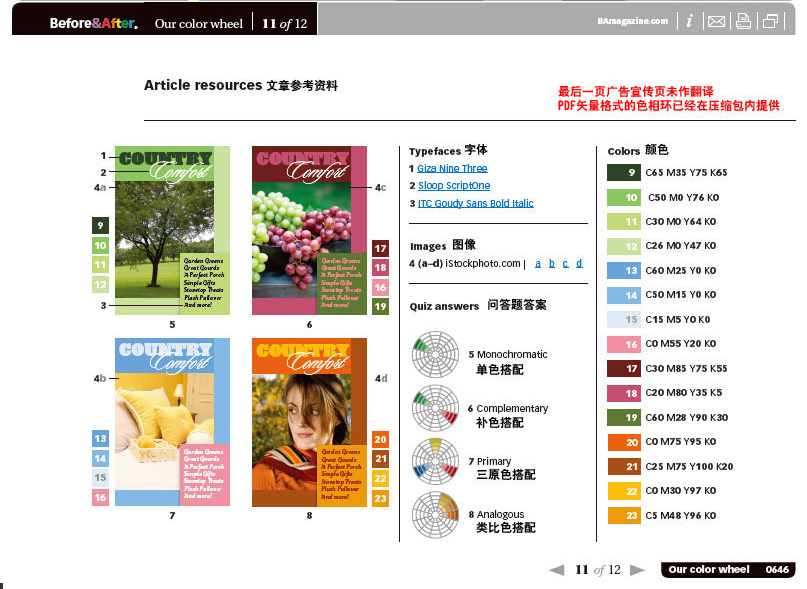The image size is (807, 589).
Task: Click the orange woman portrait cover thumbnail 8
Action: (x=310, y=422)
